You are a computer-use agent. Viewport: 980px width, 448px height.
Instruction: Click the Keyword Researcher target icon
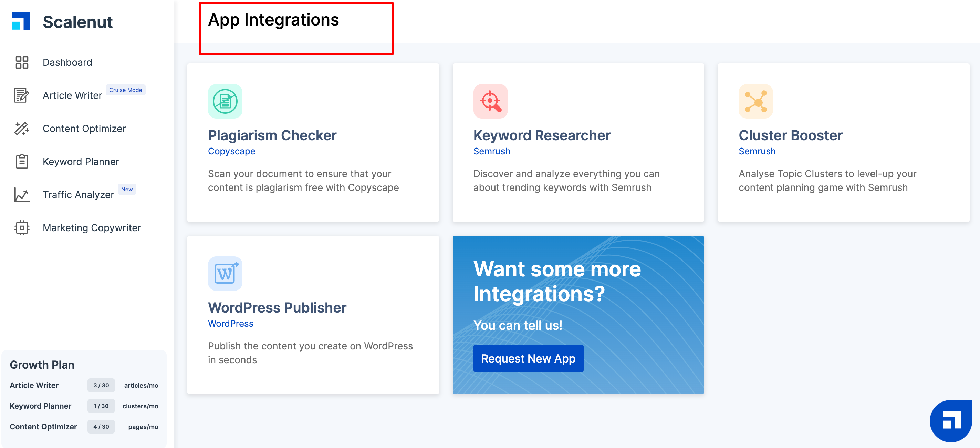[490, 102]
